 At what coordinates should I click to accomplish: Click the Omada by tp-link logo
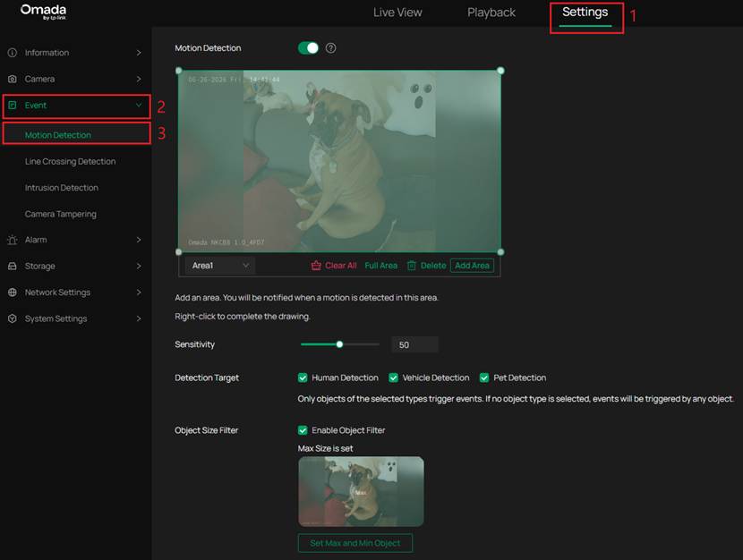43,12
